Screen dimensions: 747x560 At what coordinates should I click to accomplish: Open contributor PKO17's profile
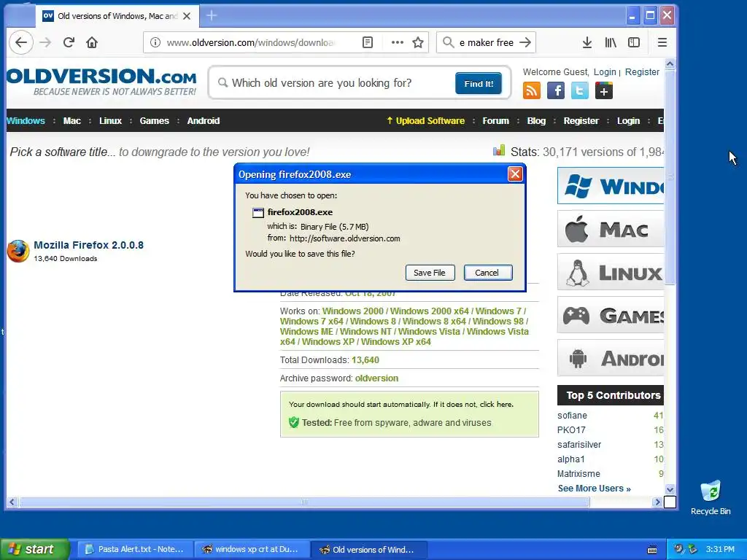(571, 430)
